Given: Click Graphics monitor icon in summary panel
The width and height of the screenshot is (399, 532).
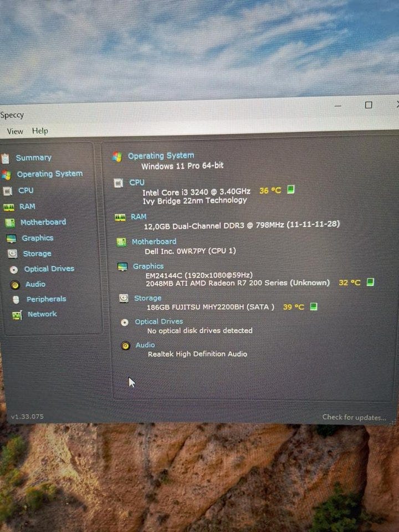Looking at the screenshot, I should coord(122,267).
